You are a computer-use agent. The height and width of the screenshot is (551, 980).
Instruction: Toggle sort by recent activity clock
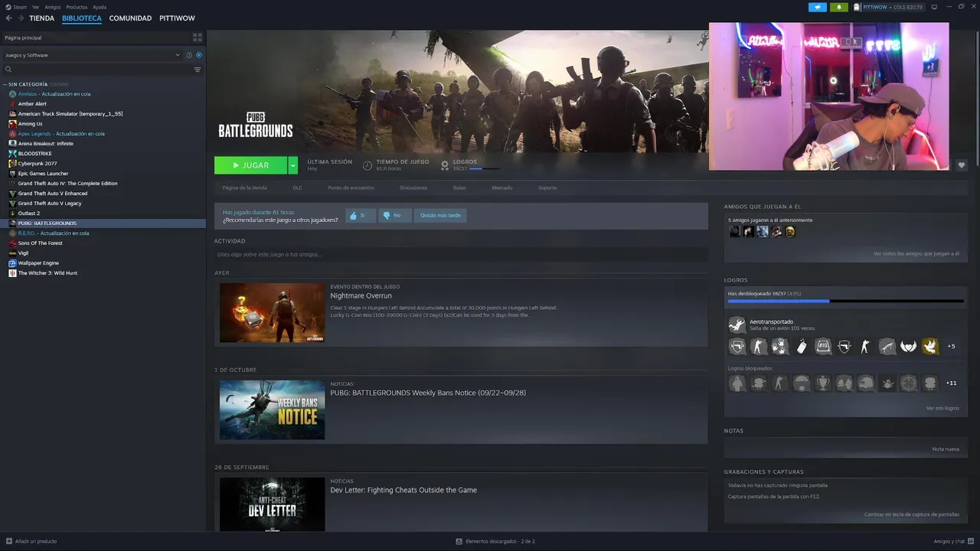[189, 55]
